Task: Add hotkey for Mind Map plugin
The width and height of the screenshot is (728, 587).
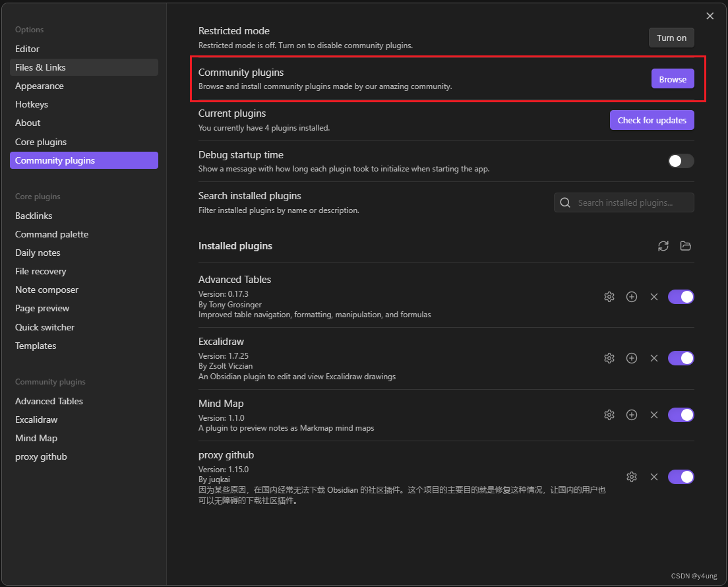Action: pyautogui.click(x=632, y=415)
